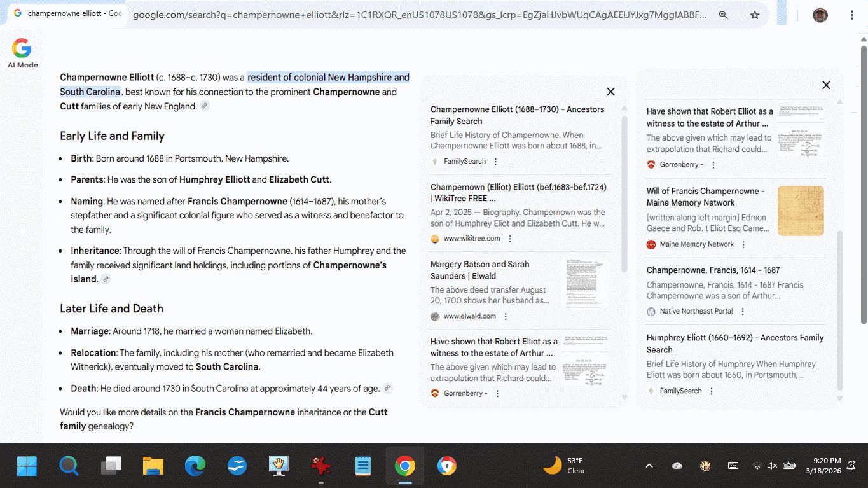Open more options for the Maine Memory Network result

tap(743, 245)
